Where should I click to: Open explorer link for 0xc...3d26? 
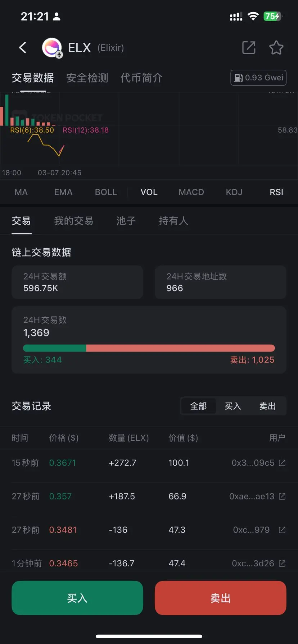(282, 563)
